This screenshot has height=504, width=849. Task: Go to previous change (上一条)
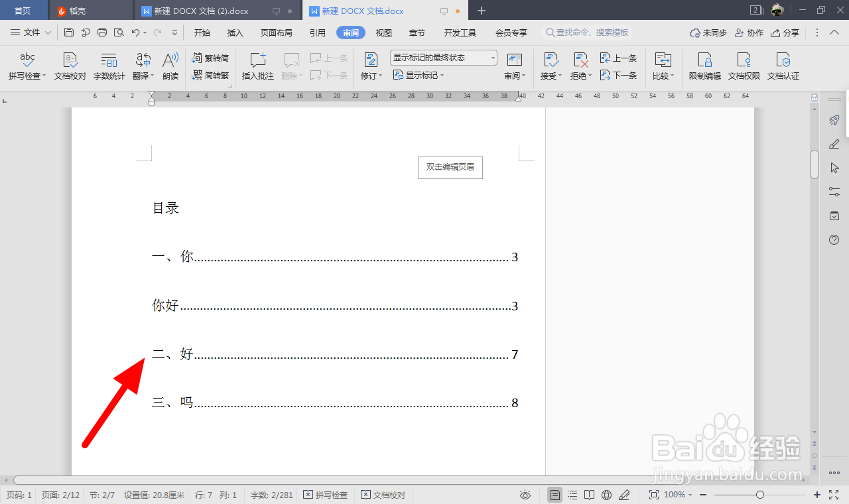pyautogui.click(x=618, y=58)
